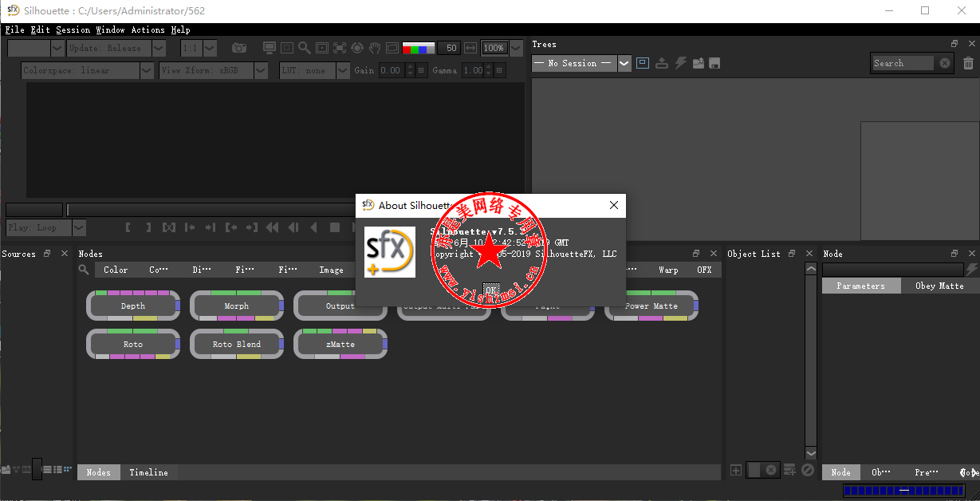This screenshot has width=980, height=501.
Task: Click the floppy disk save icon in Trees
Action: 714,63
